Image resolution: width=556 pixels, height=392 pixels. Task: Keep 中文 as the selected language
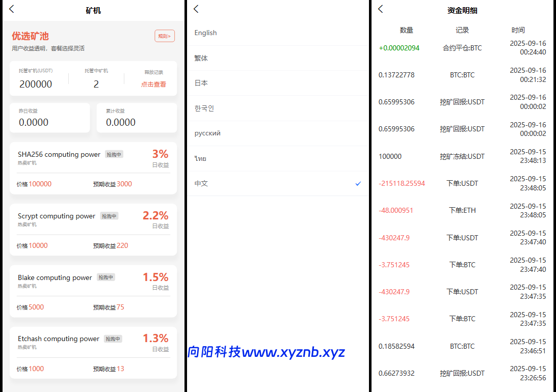pyautogui.click(x=200, y=184)
